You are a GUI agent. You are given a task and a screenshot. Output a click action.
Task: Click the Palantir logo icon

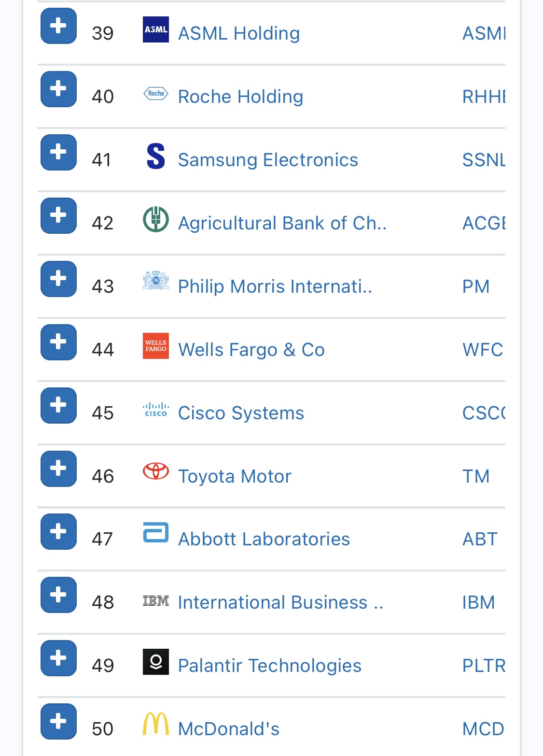click(x=155, y=662)
